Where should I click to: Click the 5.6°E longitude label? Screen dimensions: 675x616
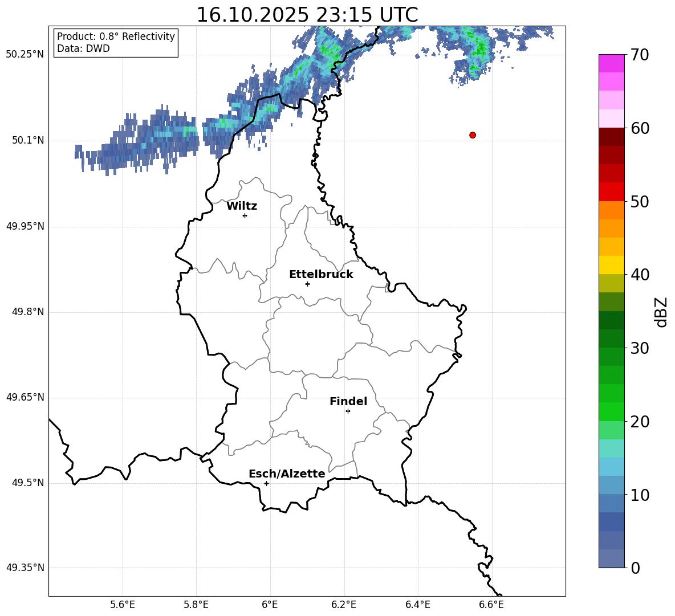(123, 605)
